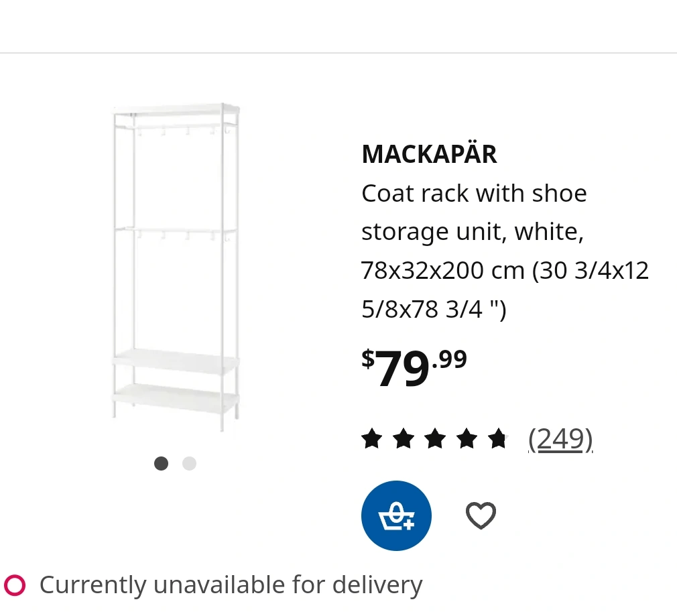The image size is (677, 616).
Task: Click 'Coat rack with shoe' description line
Action: (x=474, y=194)
